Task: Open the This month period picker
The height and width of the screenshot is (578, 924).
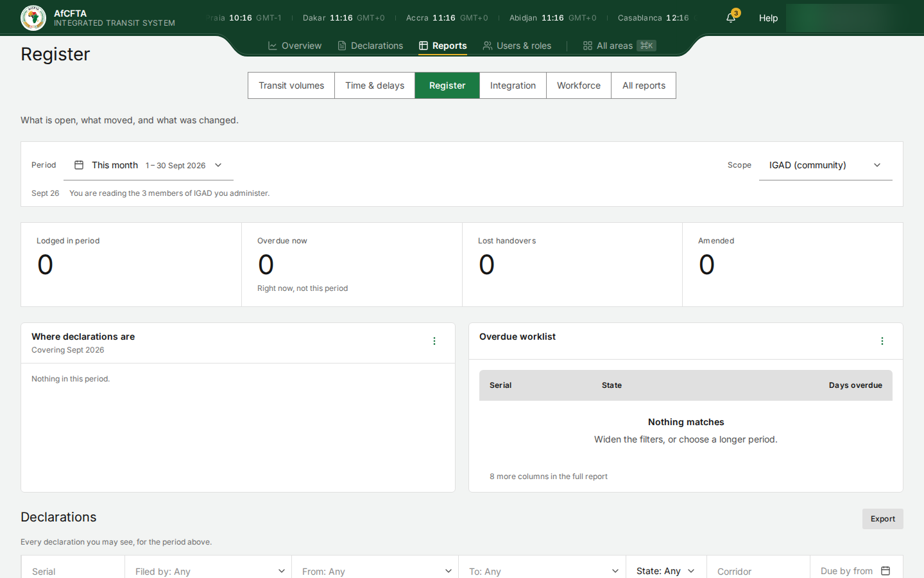Action: [148, 165]
